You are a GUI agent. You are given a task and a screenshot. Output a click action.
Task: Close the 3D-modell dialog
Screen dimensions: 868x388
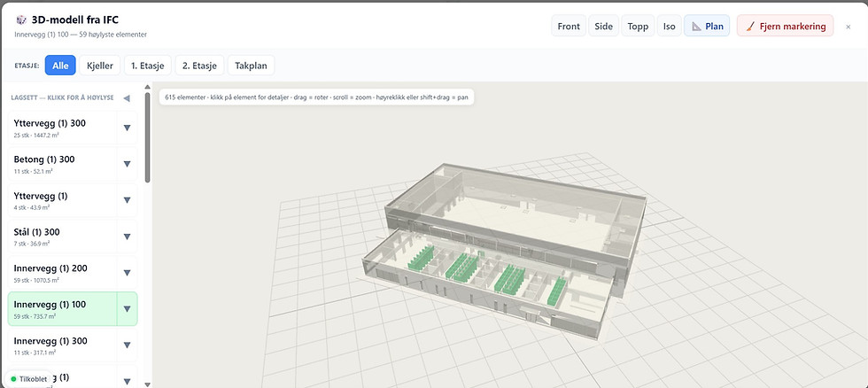pos(849,27)
